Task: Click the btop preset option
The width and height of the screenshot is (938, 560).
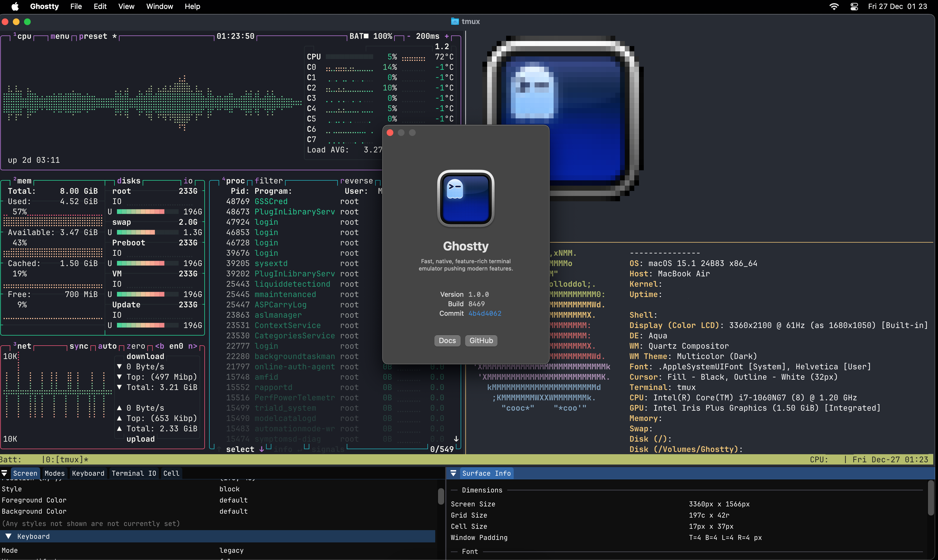Action: tap(98, 36)
